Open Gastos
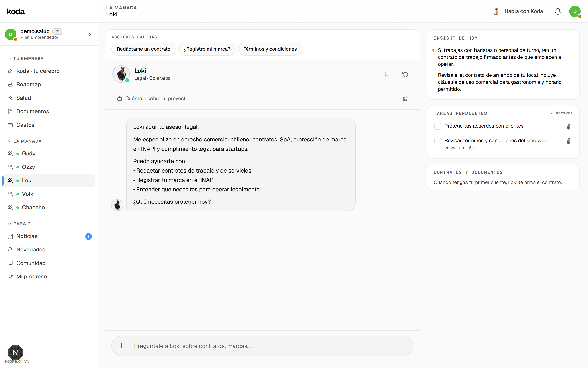 pos(49,125)
